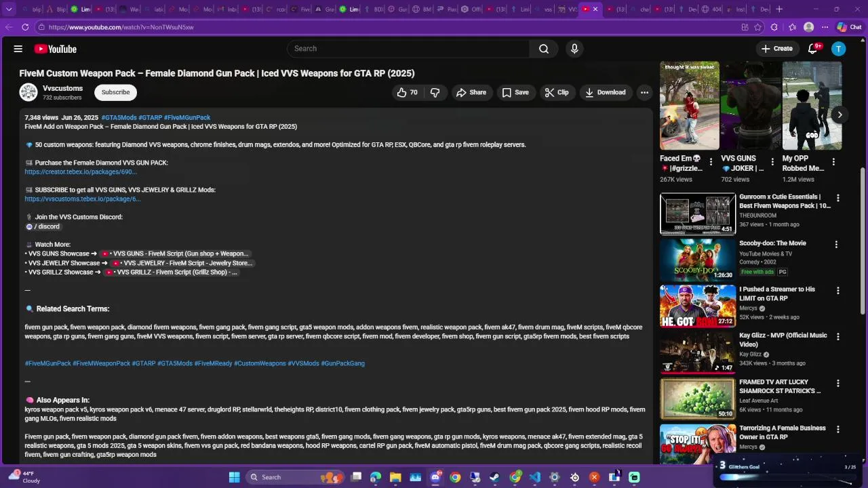Open the browser Chat sidebar
The height and width of the screenshot is (488, 868).
tap(849, 27)
